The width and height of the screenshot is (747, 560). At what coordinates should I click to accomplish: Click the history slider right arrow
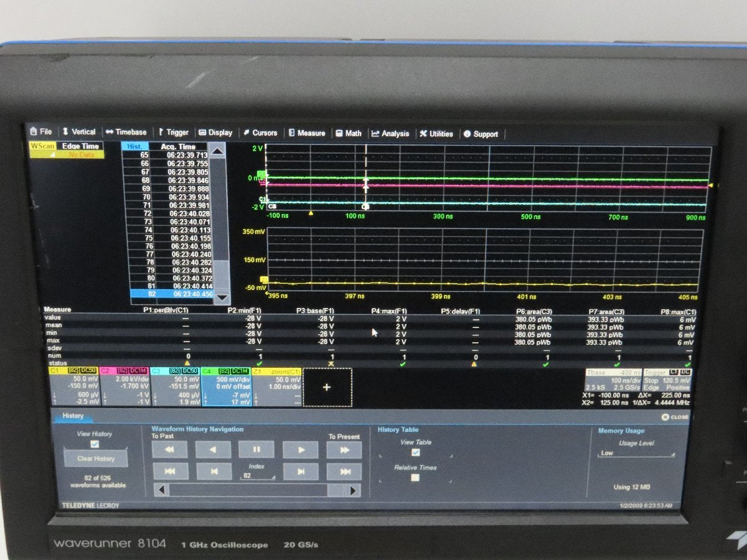coord(354,491)
